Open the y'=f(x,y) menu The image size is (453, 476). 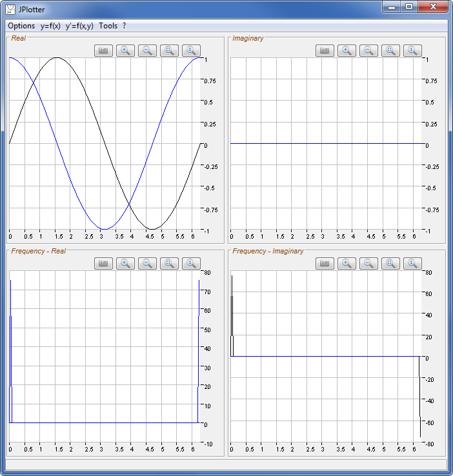click(x=79, y=26)
